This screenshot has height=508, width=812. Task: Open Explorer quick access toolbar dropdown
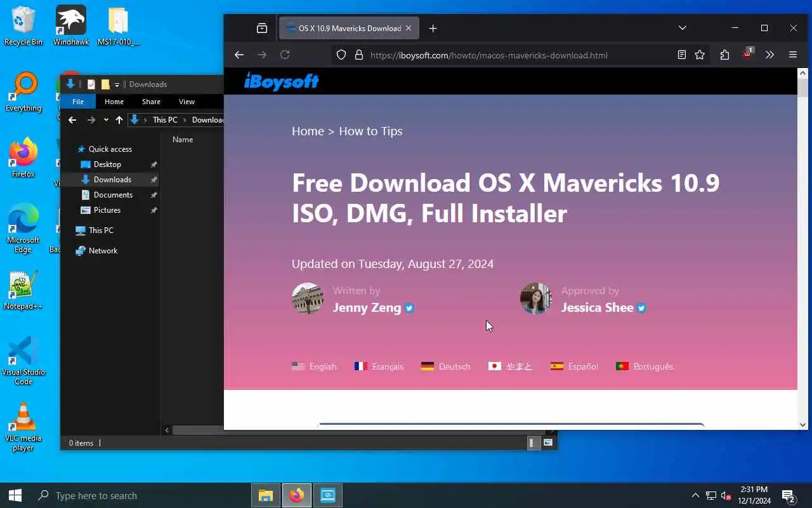[117, 84]
